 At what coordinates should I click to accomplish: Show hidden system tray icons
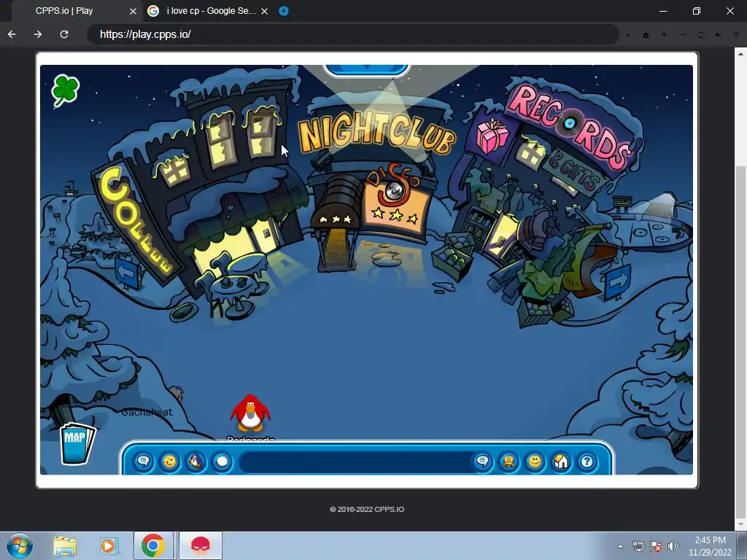point(620,546)
